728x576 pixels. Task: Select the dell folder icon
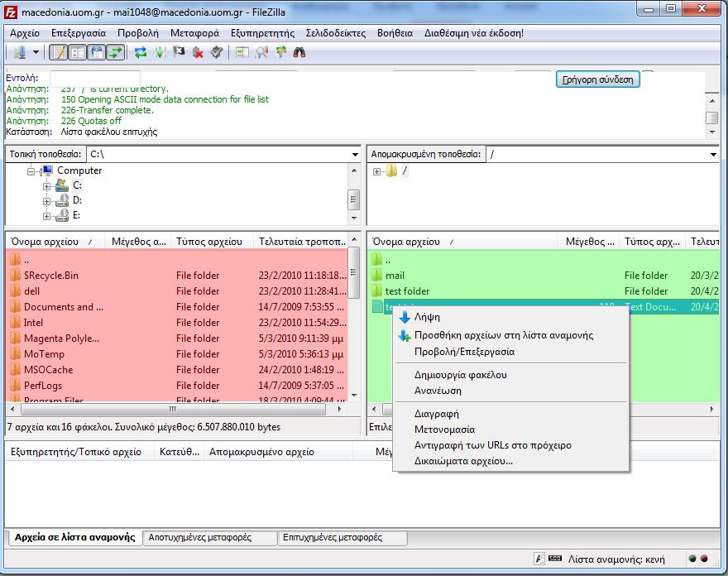[16, 290]
